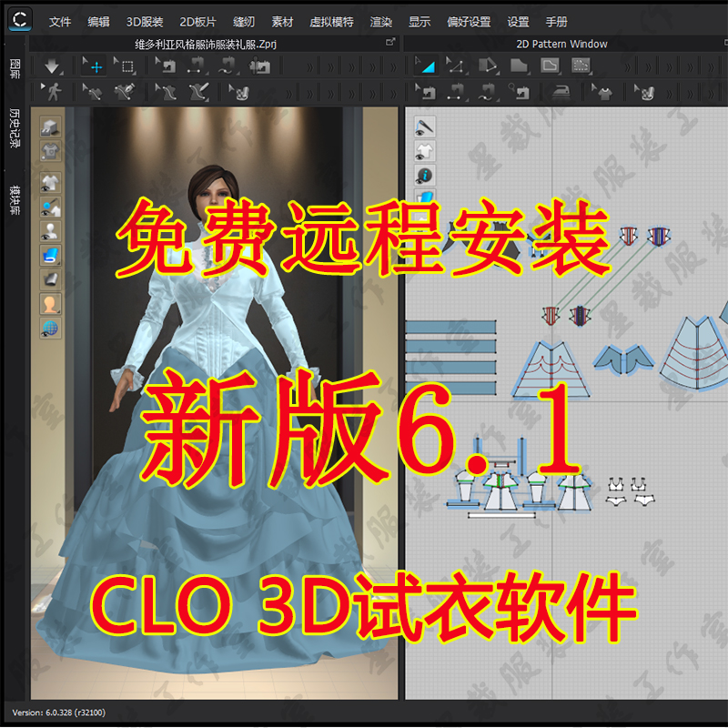The image size is (728, 728).
Task: Open the 虚拟模特 menu
Action: [x=331, y=22]
